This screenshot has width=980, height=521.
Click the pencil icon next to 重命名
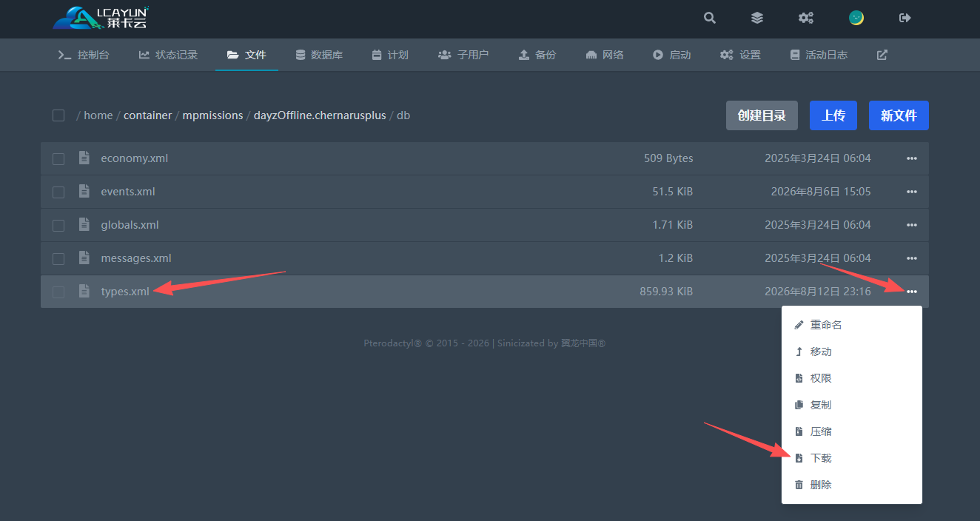click(799, 325)
